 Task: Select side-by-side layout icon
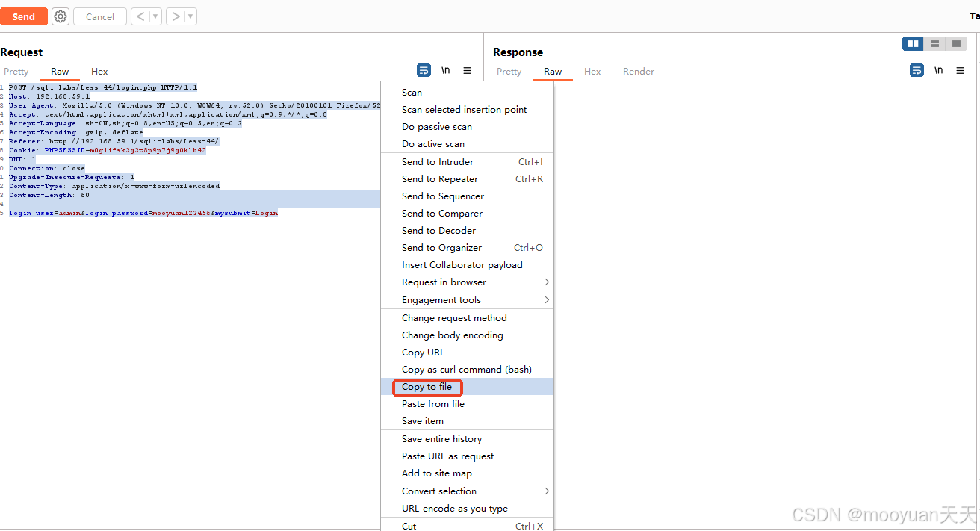click(913, 44)
